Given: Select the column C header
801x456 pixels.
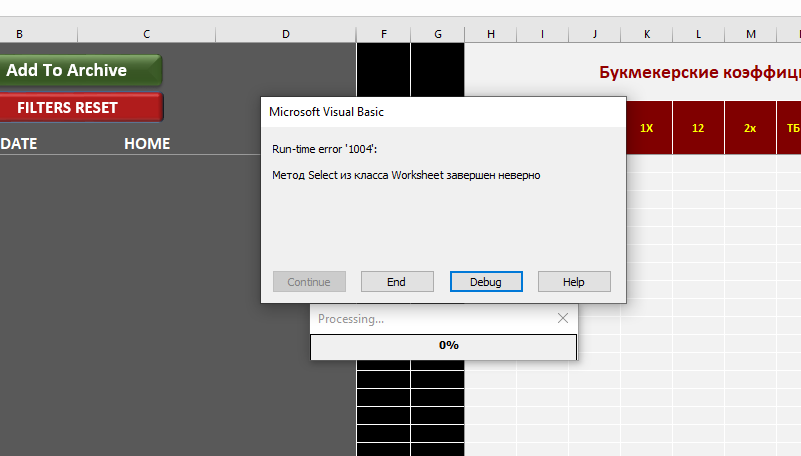Looking at the screenshot, I should 146,34.
